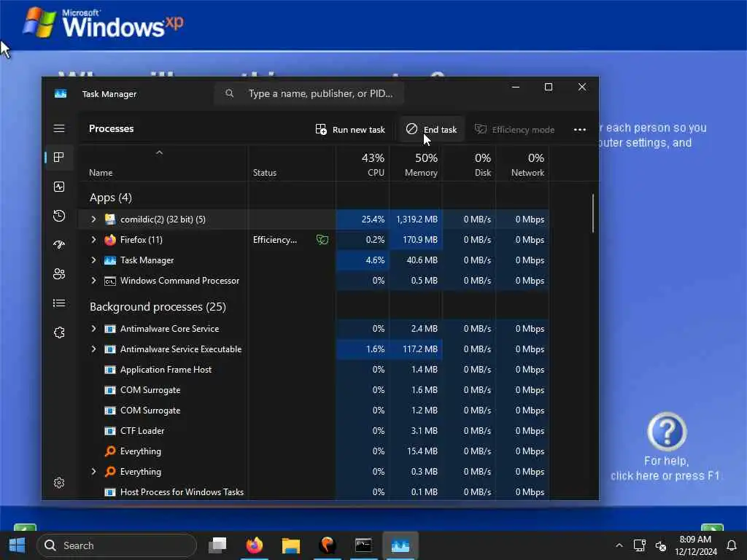
Task: Open the more options ellipsis menu
Action: click(580, 130)
